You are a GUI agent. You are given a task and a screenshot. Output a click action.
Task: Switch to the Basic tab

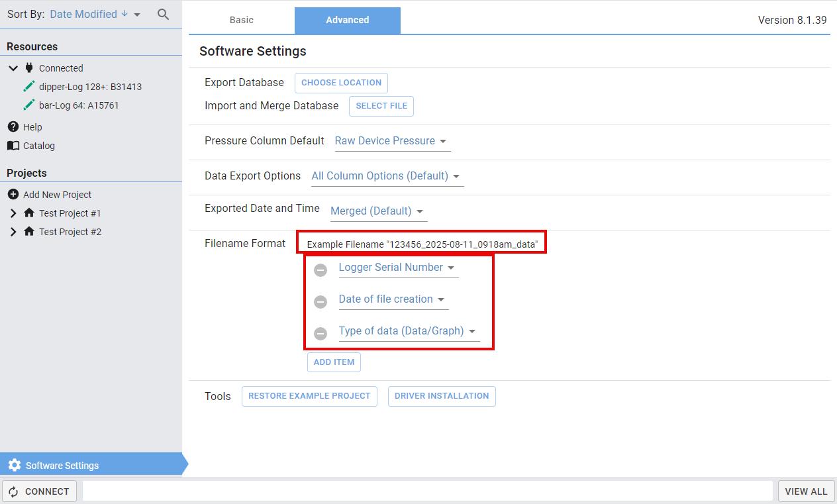pos(242,20)
